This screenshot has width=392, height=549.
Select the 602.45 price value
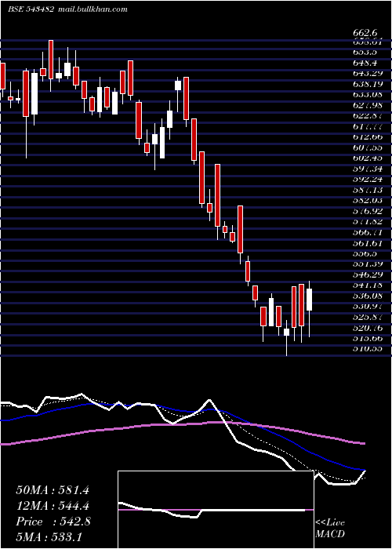click(x=368, y=158)
